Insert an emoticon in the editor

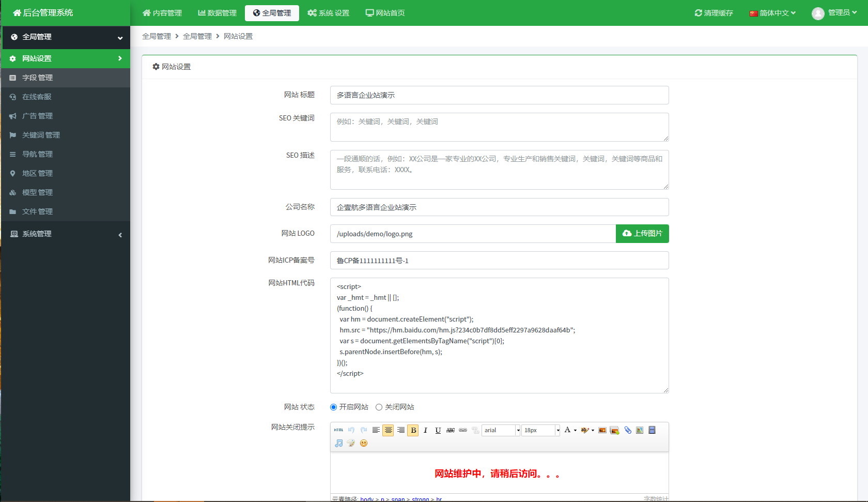[364, 443]
